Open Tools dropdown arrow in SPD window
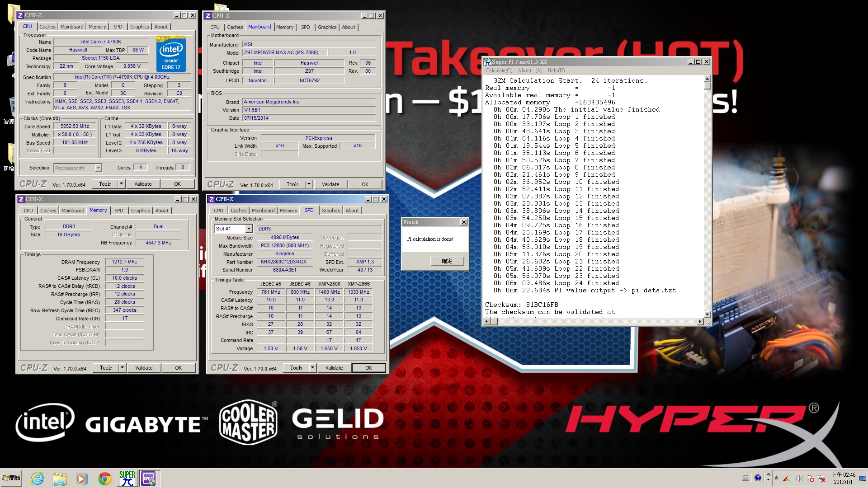The width and height of the screenshot is (868, 488). coord(312,368)
